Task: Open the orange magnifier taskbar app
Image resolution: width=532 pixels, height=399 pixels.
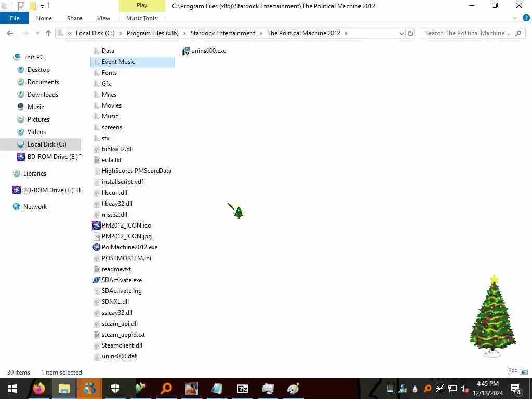Action: point(166,389)
